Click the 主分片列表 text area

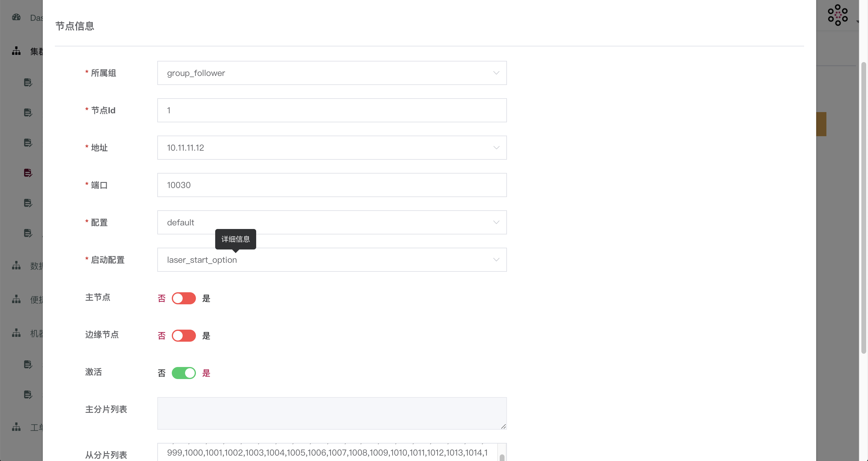point(332,413)
